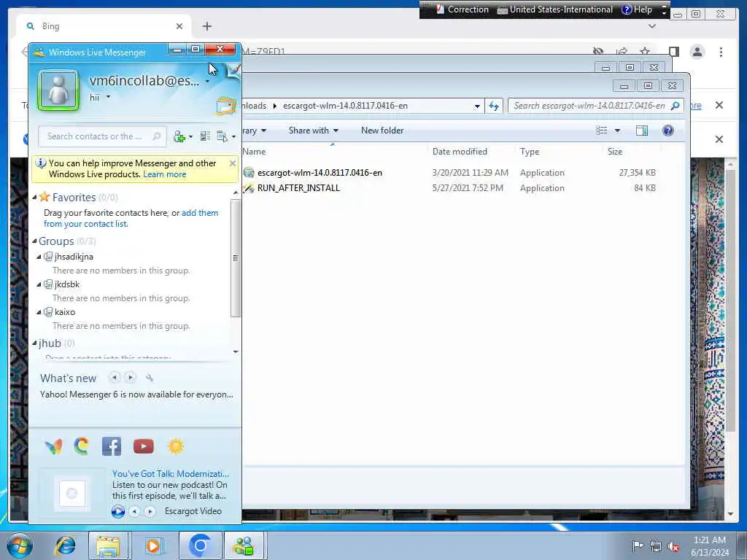Image resolution: width=747 pixels, height=560 pixels.
Task: Collapse the jkdsbk group
Action: point(39,284)
